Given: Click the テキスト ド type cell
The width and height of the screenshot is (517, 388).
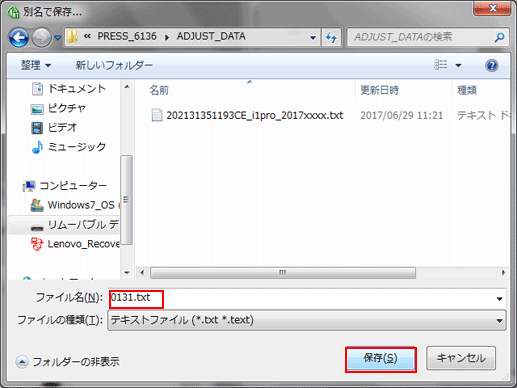Looking at the screenshot, I should (x=483, y=115).
